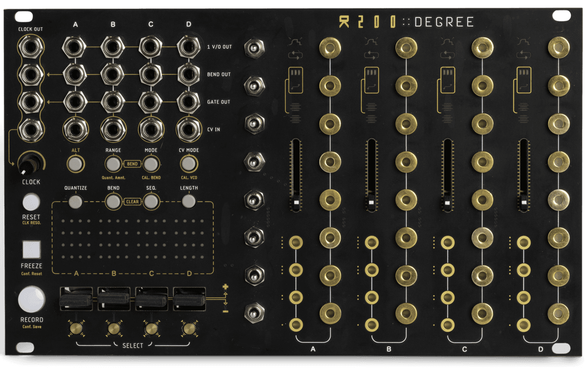
Task: Click channel C GATE OUT jack
Action: (150, 101)
